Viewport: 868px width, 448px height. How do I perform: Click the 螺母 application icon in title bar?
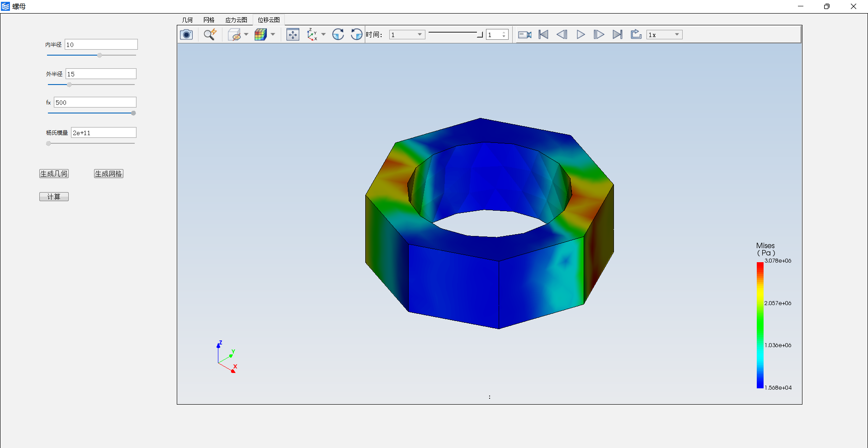tap(5, 6)
